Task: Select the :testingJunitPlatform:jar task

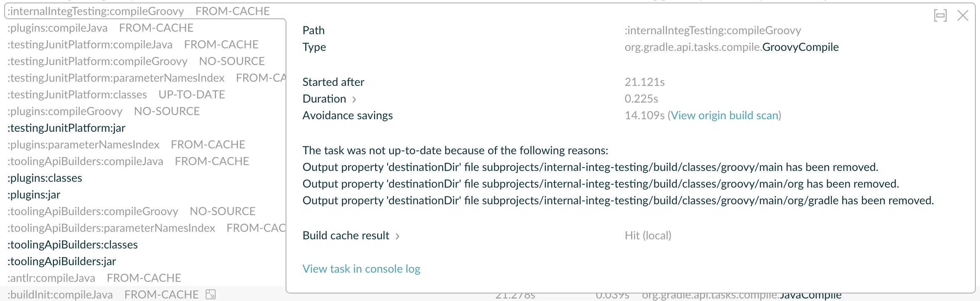Action: 66,128
